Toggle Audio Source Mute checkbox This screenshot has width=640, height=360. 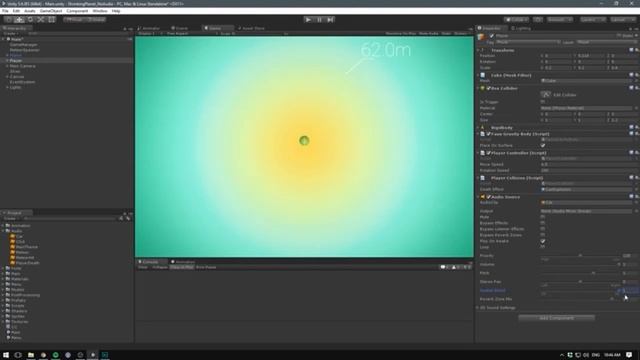pyautogui.click(x=543, y=217)
